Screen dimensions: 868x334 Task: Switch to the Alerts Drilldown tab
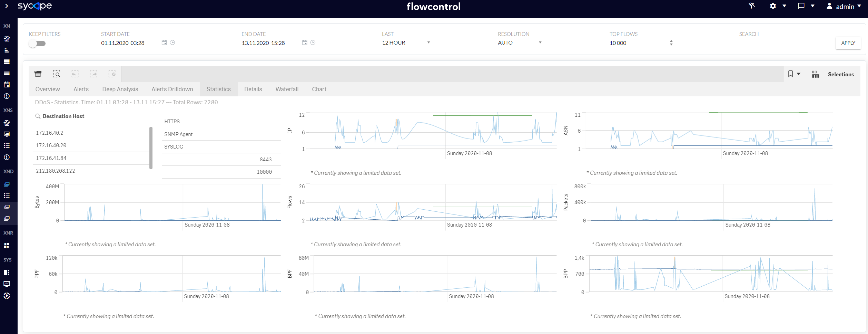click(172, 89)
